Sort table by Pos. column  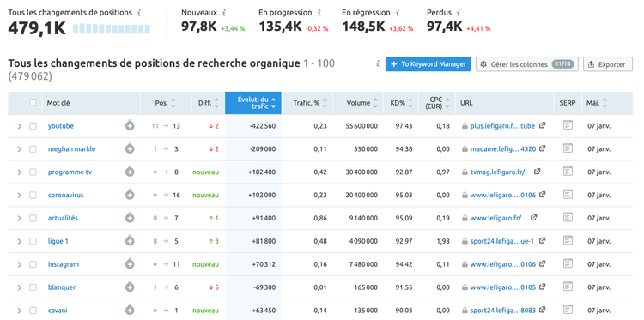166,103
